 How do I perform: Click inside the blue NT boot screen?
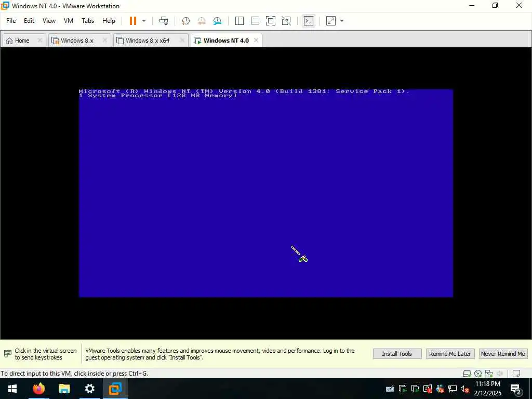click(265, 193)
